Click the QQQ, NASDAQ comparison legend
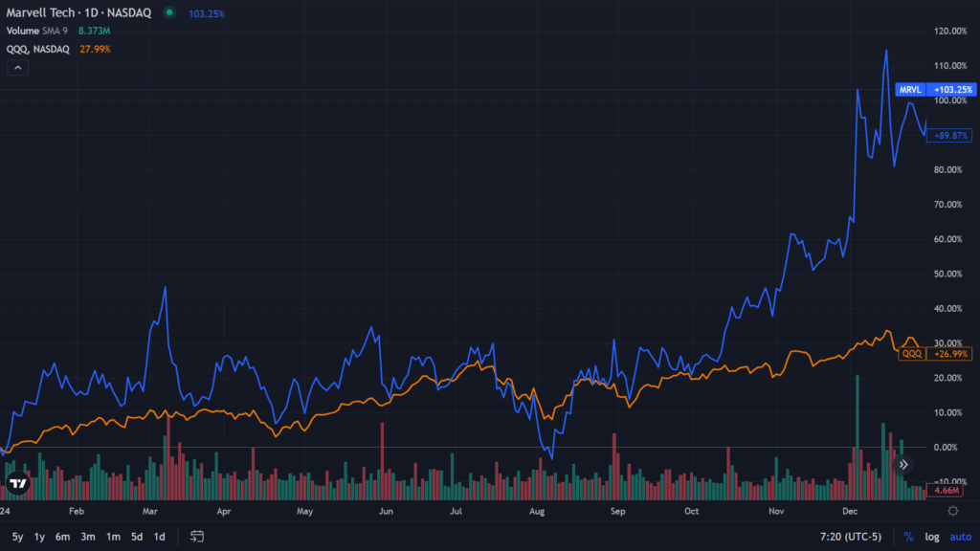Image resolution: width=980 pixels, height=551 pixels. [x=36, y=49]
